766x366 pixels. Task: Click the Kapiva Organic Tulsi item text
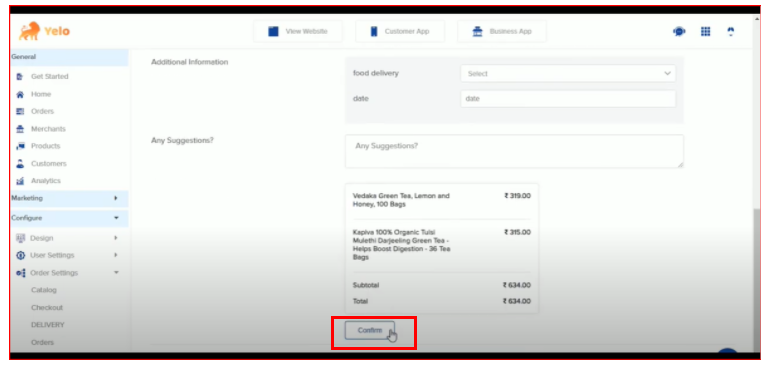tap(401, 245)
